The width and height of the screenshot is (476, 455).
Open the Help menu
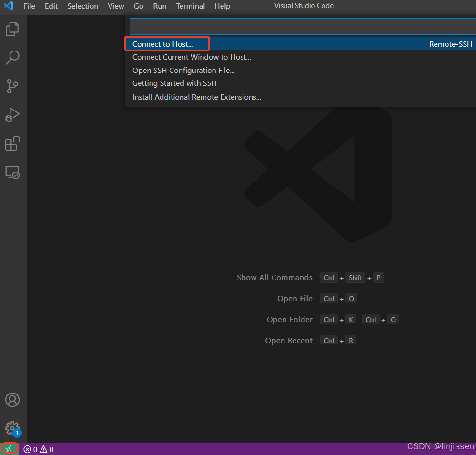pos(222,6)
